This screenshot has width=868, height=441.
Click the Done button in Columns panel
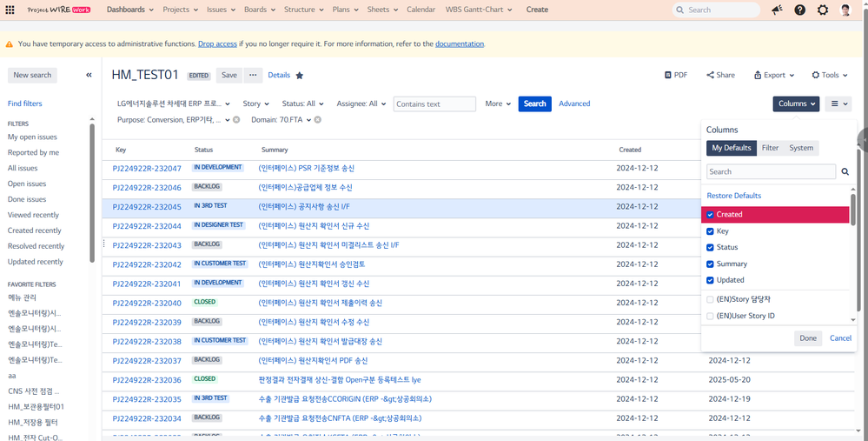click(x=808, y=338)
